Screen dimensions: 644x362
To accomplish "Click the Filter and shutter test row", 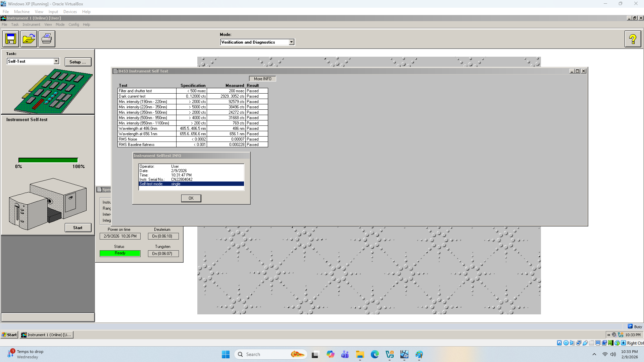I will 193,91.
